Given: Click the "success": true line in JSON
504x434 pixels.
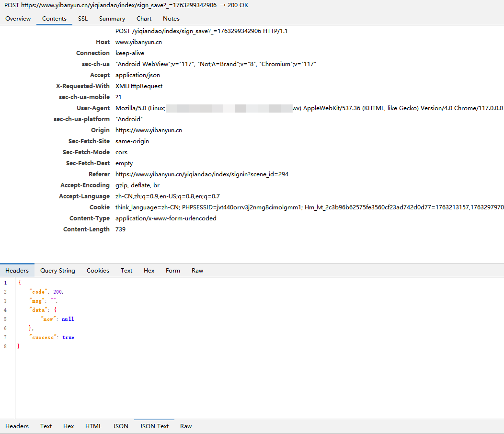Looking at the screenshot, I should tap(53, 338).
